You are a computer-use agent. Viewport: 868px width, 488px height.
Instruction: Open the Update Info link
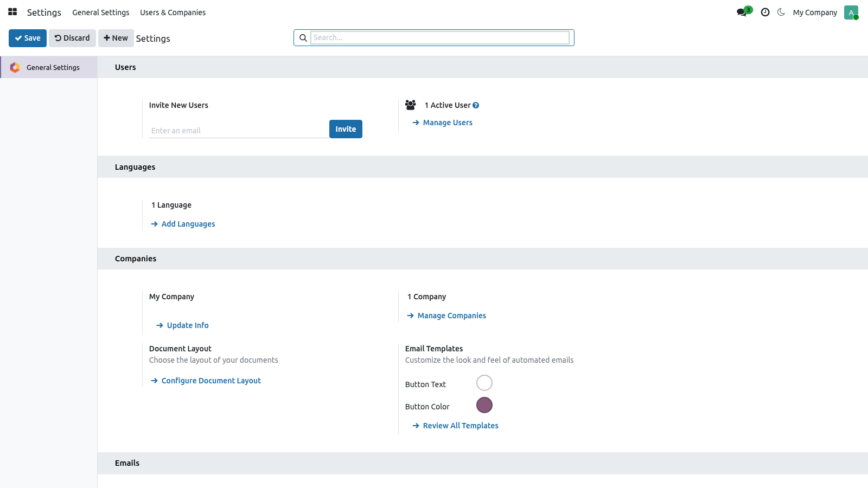(x=182, y=325)
